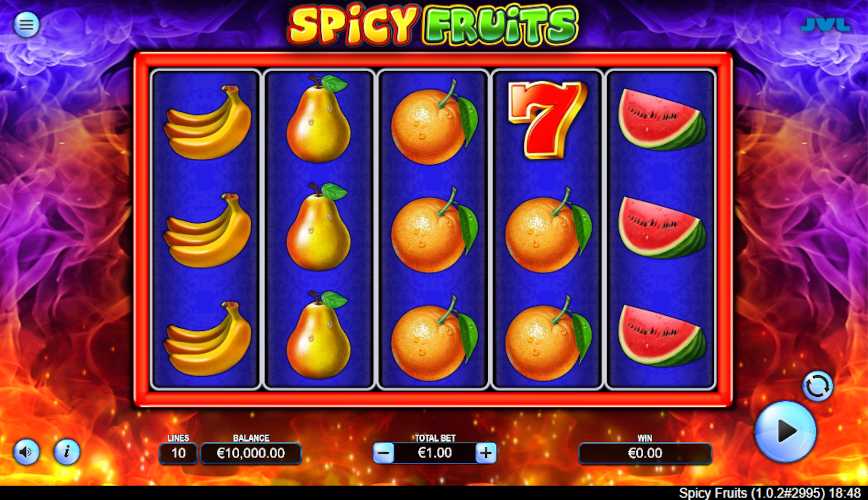The image size is (868, 500).
Task: Start a spin with play button
Action: click(x=786, y=431)
